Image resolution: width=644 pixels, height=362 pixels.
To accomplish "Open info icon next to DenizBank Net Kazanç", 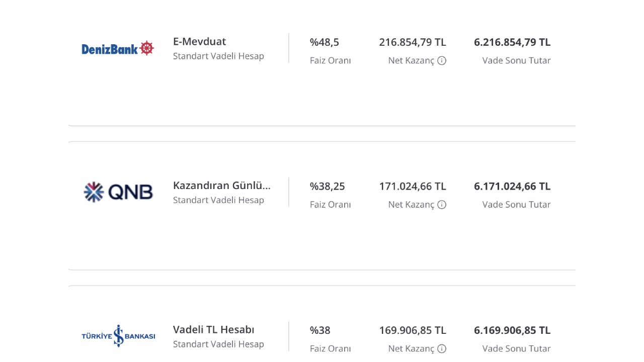I will point(442,61).
